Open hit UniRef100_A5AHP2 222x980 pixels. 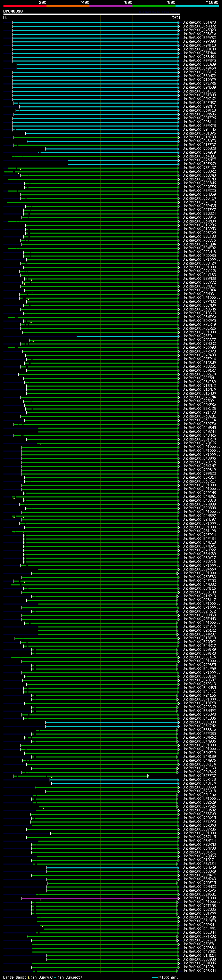click(x=199, y=26)
